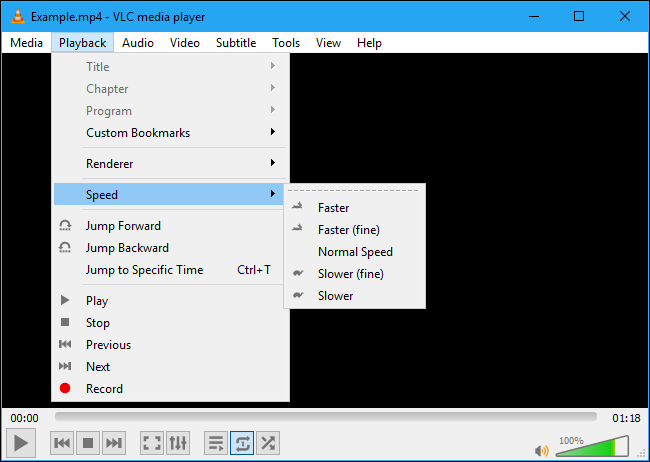This screenshot has width=650, height=462.
Task: Expand the Renderer submenu
Action: [x=170, y=163]
